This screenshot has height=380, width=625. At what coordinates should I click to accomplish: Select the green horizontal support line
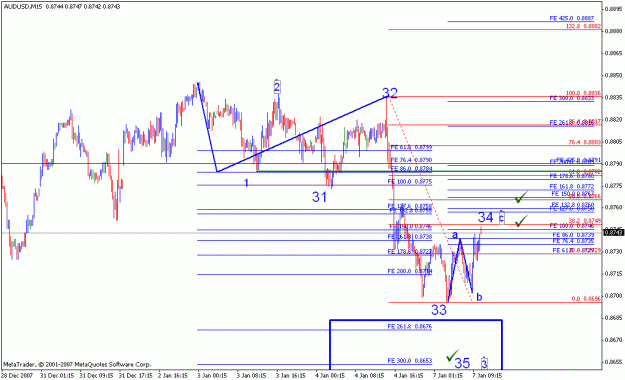429,171
